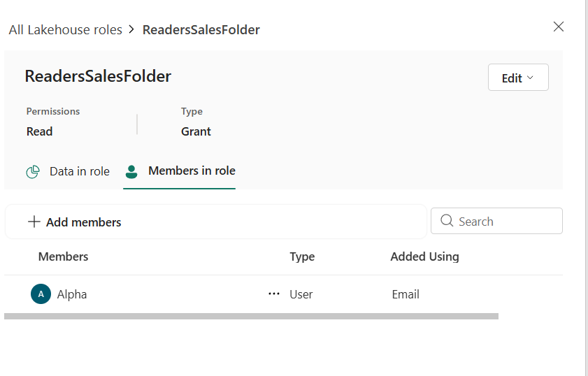Click the Email value in Alpha's row
The width and height of the screenshot is (588, 376).
pyautogui.click(x=406, y=294)
